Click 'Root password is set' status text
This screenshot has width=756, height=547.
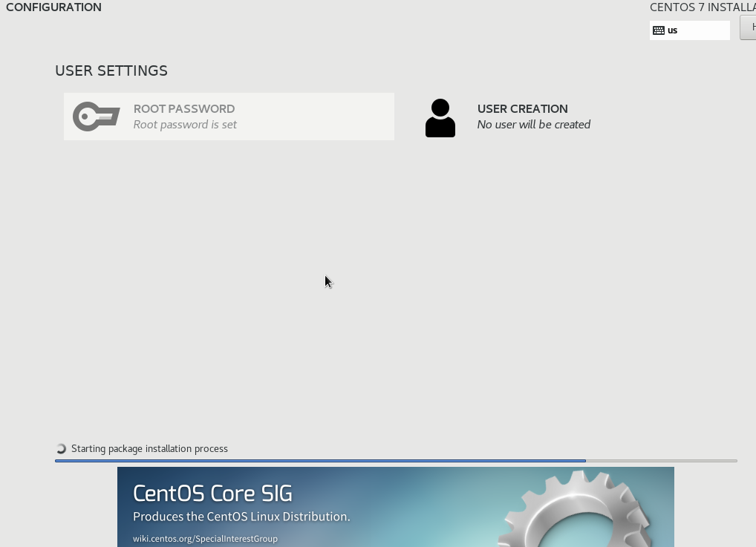185,125
